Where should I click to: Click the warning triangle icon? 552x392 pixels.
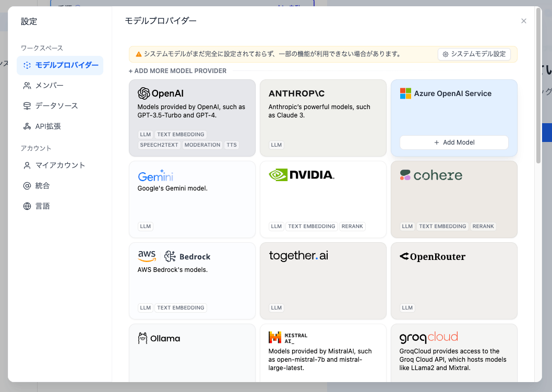(x=139, y=54)
